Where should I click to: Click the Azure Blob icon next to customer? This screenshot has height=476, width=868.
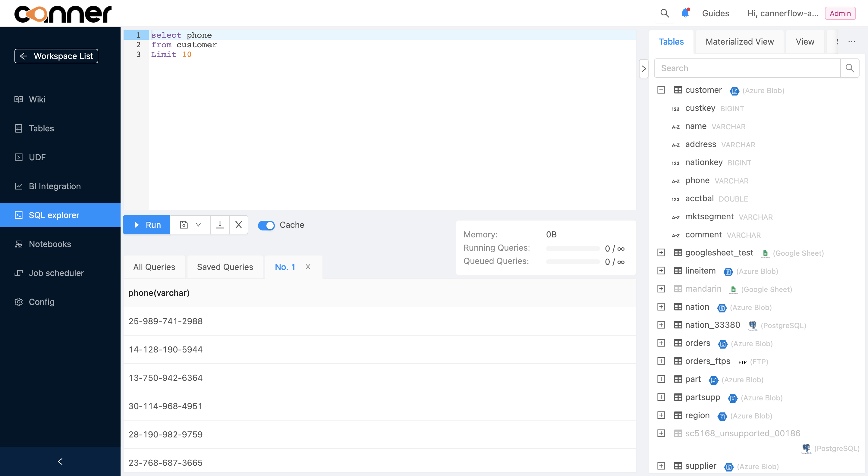click(734, 91)
